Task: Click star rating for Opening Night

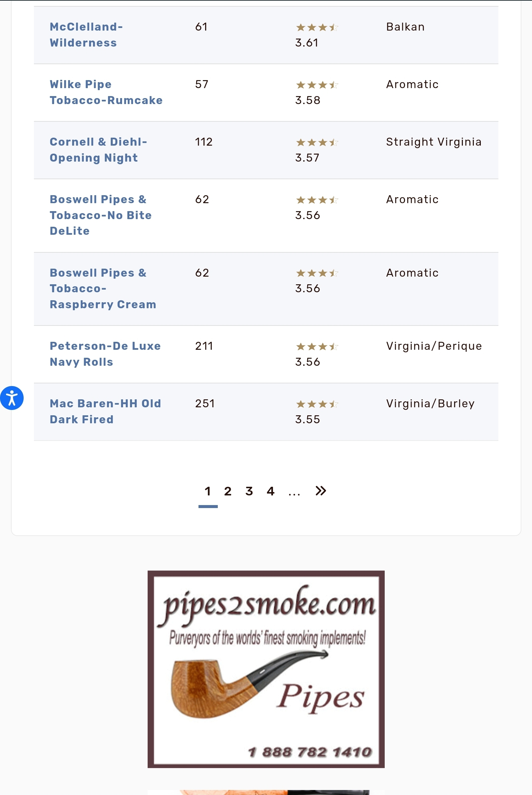Action: 317,142
